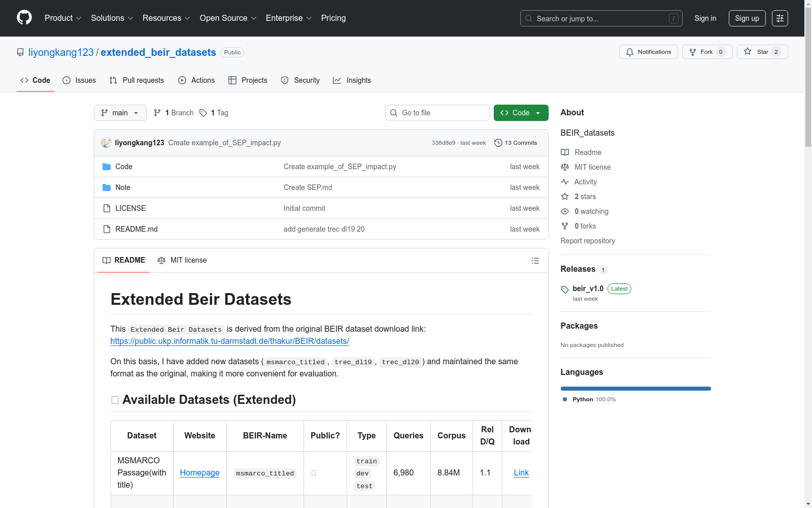Click the Search or jump to field

(601, 18)
